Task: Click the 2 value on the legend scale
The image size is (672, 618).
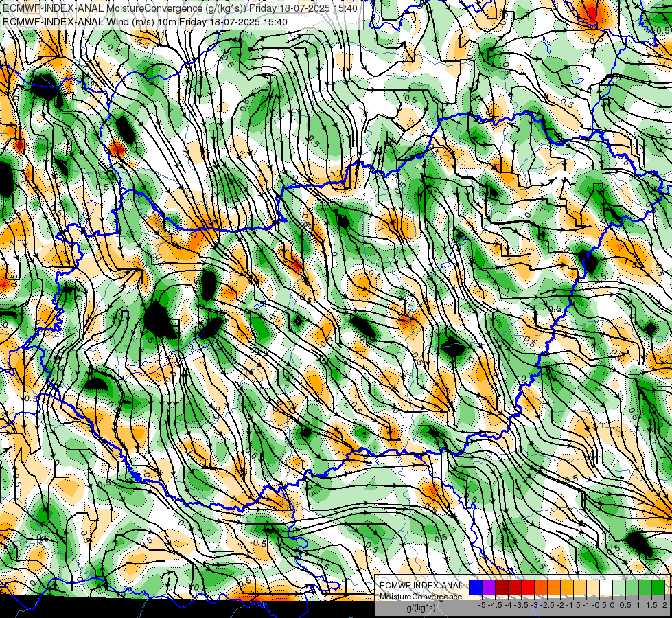Action: [x=664, y=605]
